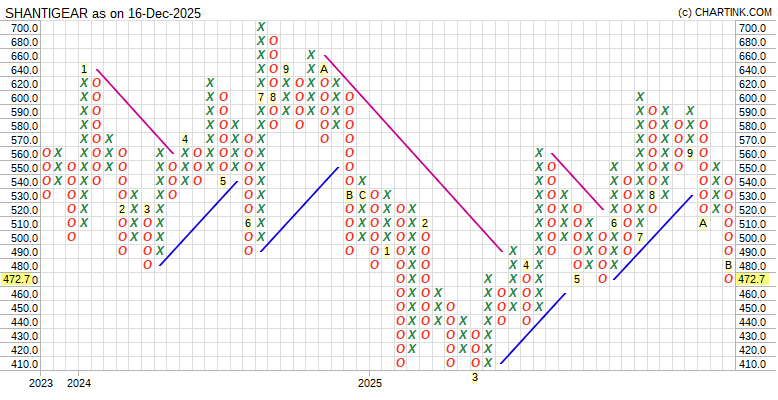Click the longest magenta downtrend line
The image size is (778, 400).
412,152
